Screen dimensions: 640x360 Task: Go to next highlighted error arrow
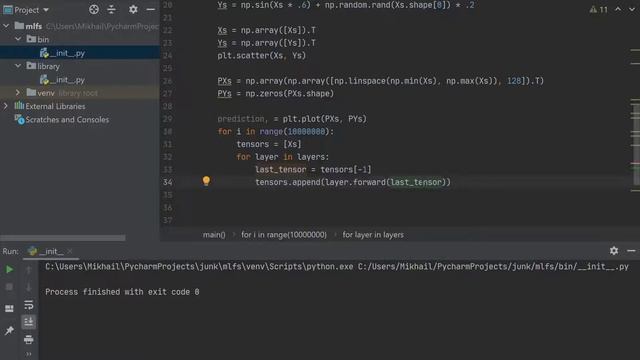tap(632, 9)
